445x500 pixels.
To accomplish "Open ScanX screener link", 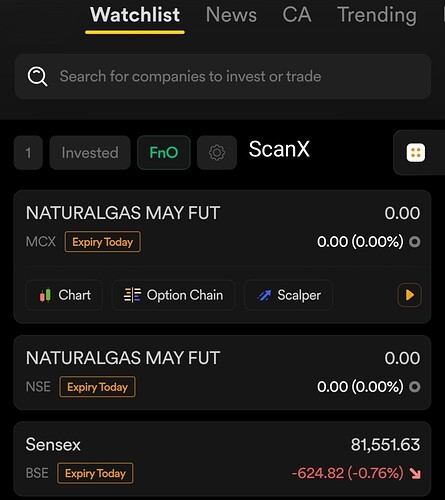I will (279, 149).
